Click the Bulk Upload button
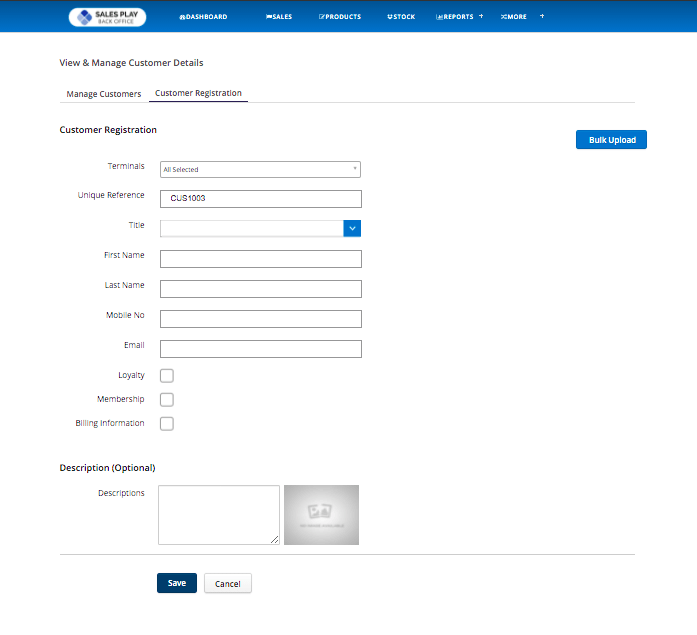This screenshot has height=635, width=697. (x=611, y=140)
